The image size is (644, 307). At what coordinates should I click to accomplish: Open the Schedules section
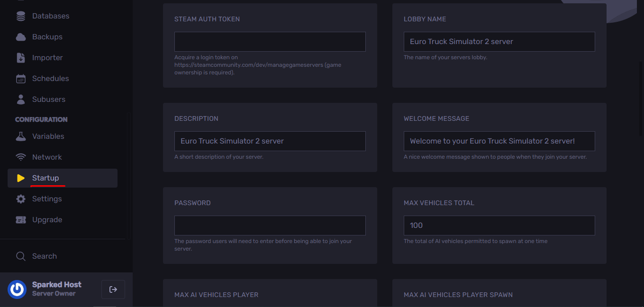(x=63, y=79)
